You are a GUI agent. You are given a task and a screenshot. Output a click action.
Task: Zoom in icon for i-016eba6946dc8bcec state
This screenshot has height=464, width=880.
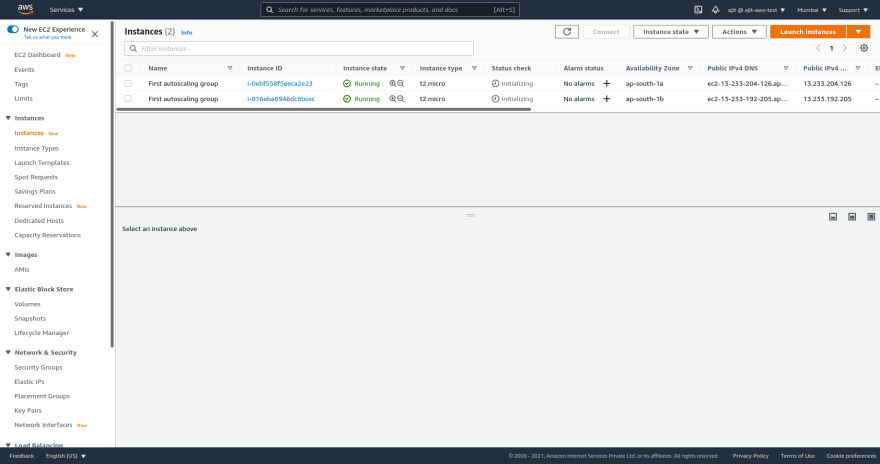pyautogui.click(x=392, y=99)
